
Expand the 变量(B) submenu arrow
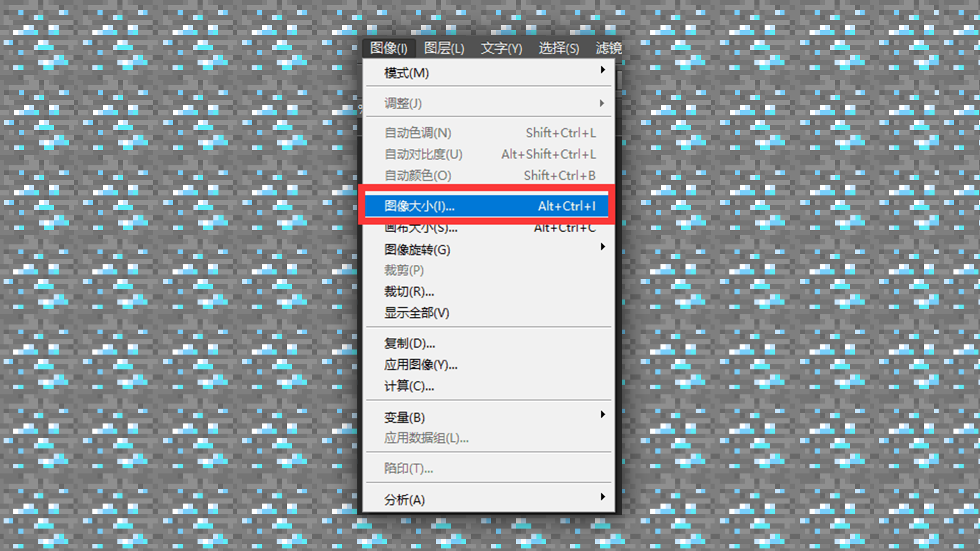603,414
